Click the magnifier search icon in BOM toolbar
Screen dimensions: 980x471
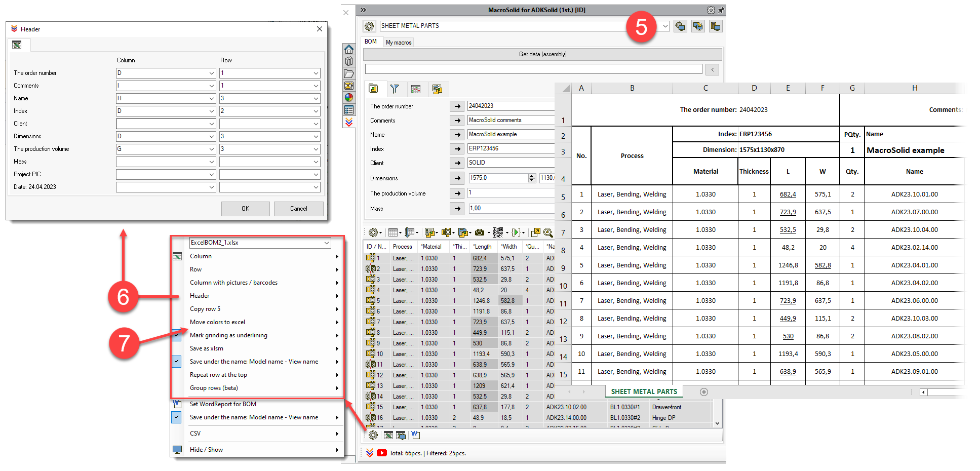click(548, 232)
